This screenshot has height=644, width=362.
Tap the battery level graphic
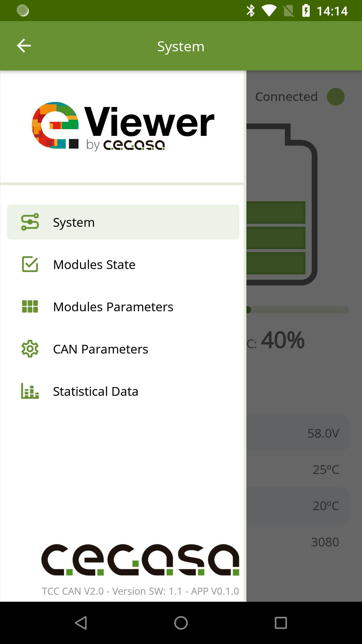281,205
